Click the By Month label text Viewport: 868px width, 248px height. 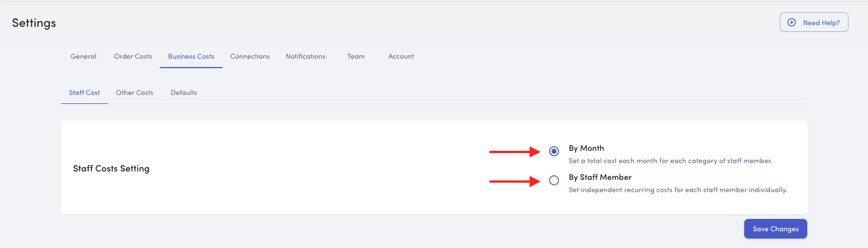(x=586, y=149)
